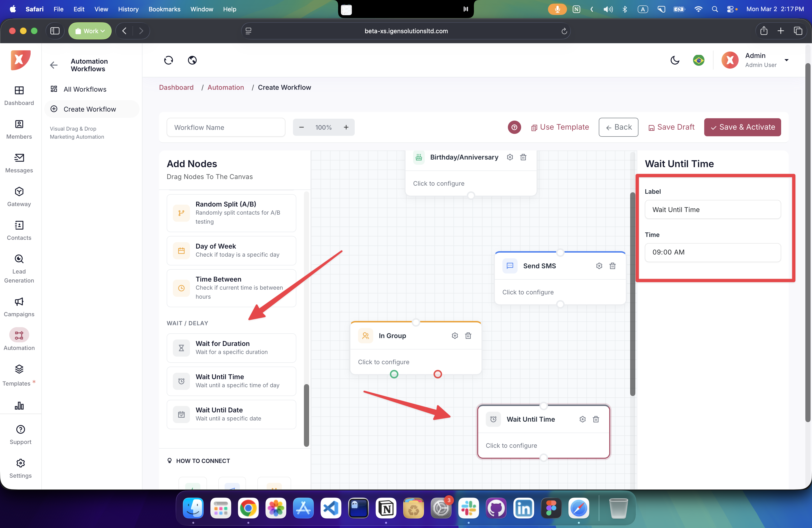Expand the Admin user dropdown arrow
Image resolution: width=812 pixels, height=528 pixels.
tap(786, 60)
